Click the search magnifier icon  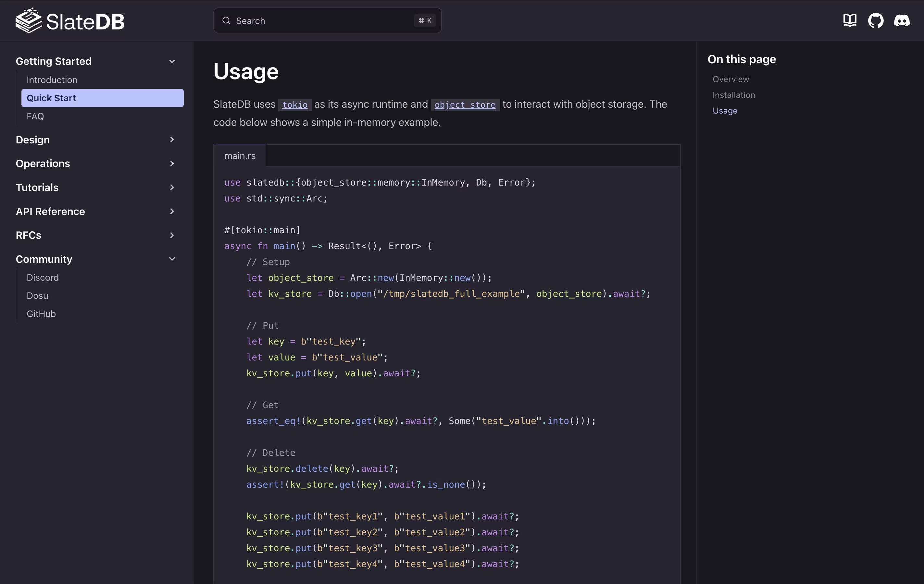[226, 21]
